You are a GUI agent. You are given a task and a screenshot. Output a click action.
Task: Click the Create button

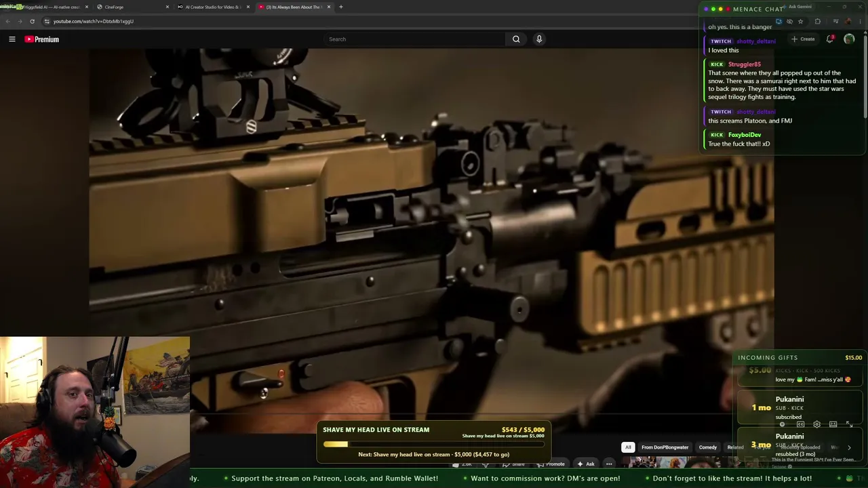803,39
